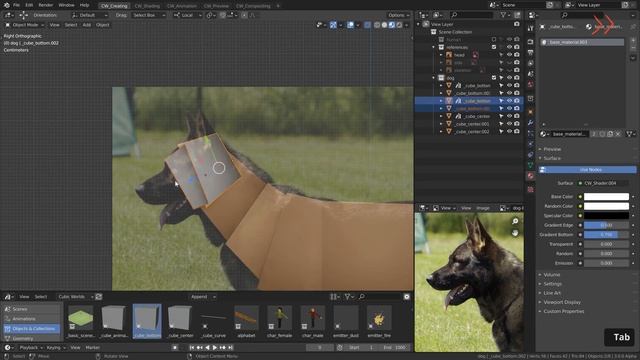
Task: Open the Object Mode dropdown
Action: tap(24, 25)
